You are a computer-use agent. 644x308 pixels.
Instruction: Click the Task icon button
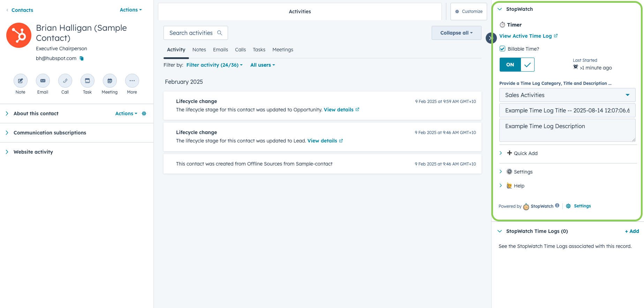[87, 81]
